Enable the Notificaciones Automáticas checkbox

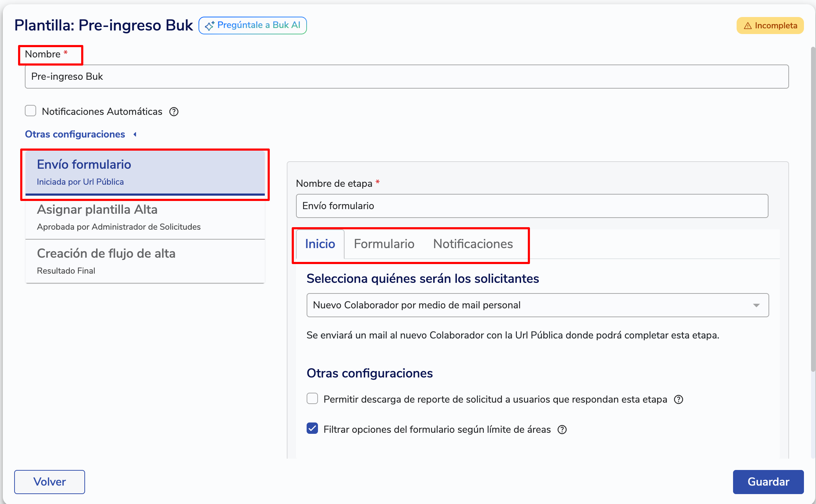point(31,111)
